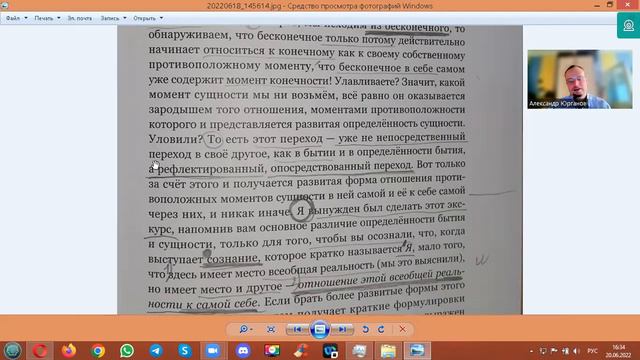The image size is (640, 360).
Task: Click the fit-to-window actual size icon
Action: pyautogui.click(x=271, y=329)
